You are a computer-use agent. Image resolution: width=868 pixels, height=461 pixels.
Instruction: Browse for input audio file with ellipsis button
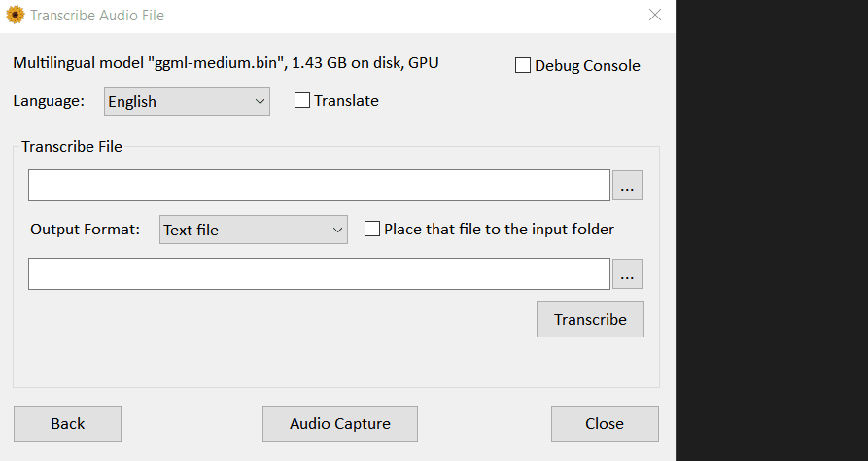(627, 185)
